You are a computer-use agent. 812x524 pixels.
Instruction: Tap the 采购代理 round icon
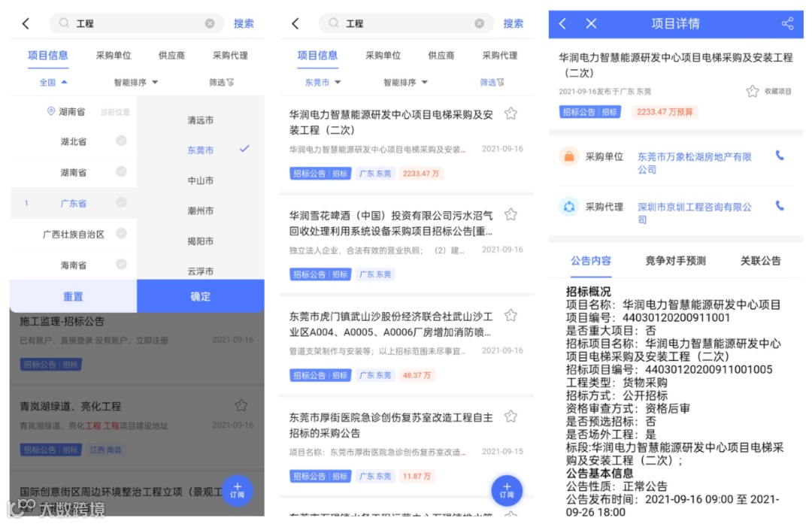point(568,207)
